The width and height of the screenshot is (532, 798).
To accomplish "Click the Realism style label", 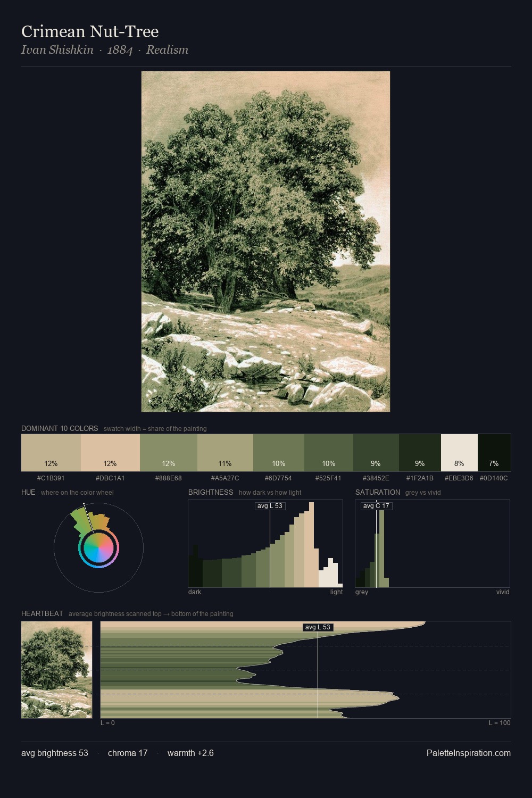I will (167, 50).
